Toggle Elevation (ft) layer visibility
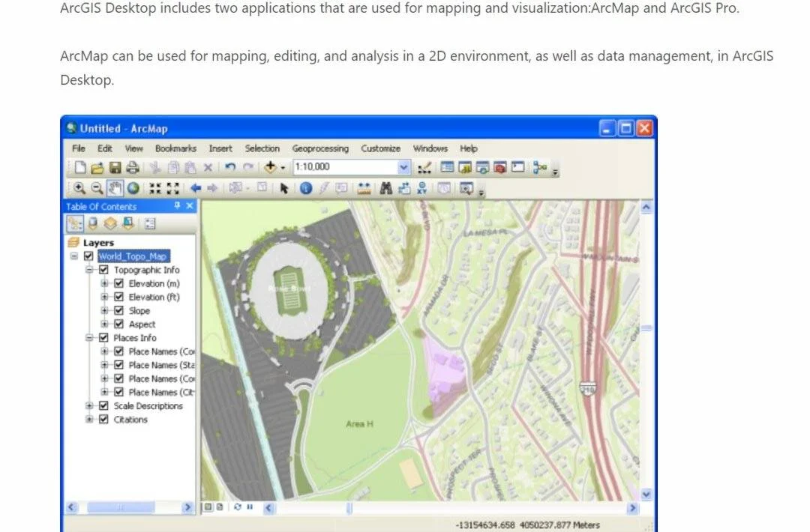Image resolution: width=810 pixels, height=532 pixels. tap(118, 297)
